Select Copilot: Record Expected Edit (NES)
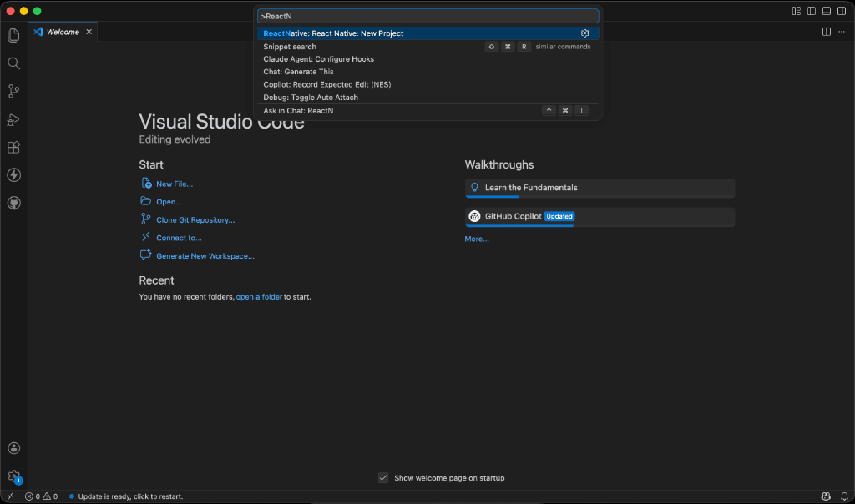Viewport: 855px width, 504px height. coord(428,84)
